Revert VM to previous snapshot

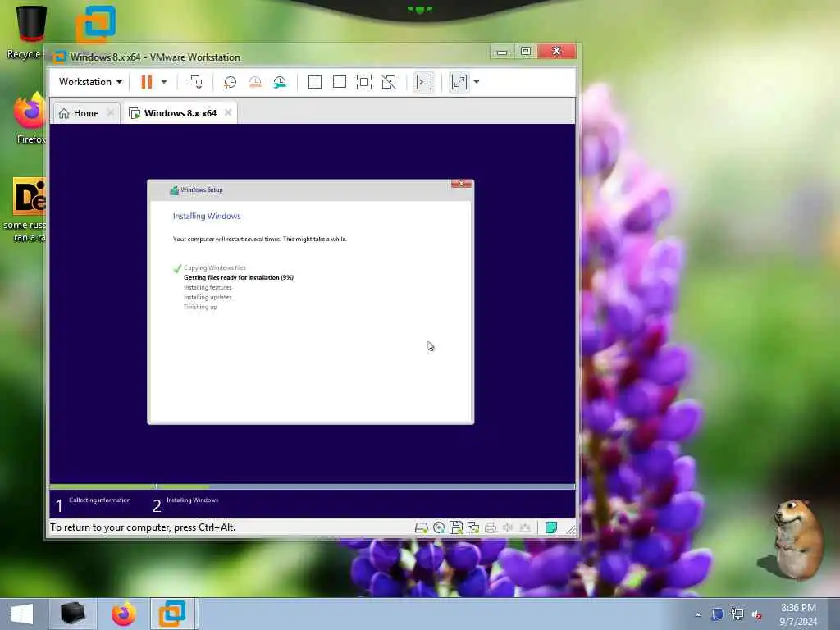pyautogui.click(x=255, y=82)
